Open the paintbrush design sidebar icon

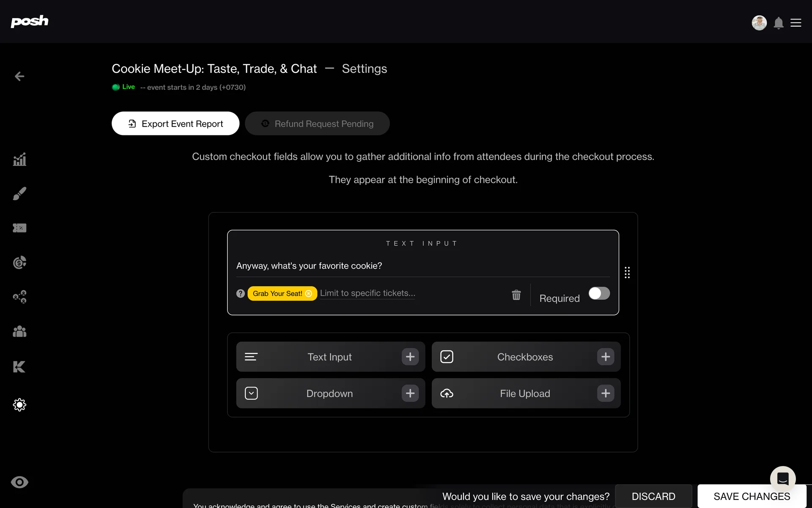point(19,193)
